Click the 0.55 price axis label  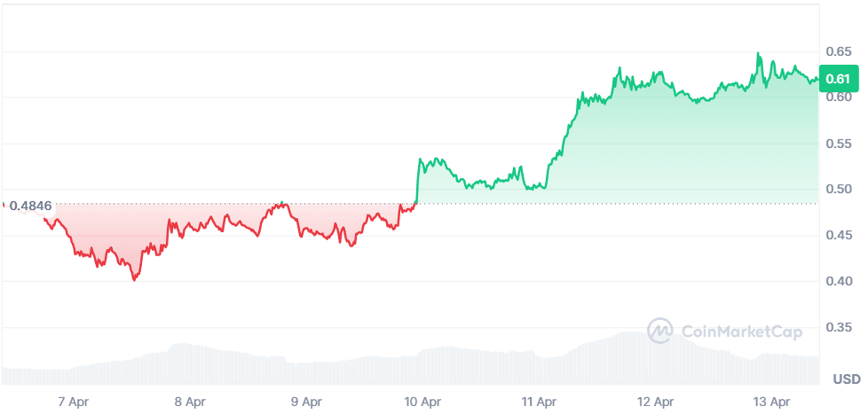[x=839, y=144]
